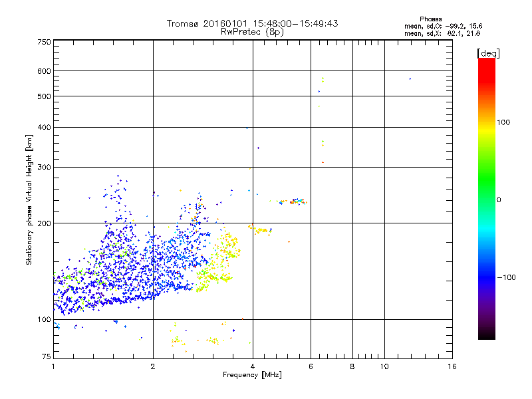Image resolution: width=532 pixels, height=399 pixels.
Task: Click the x-axis tick label '2'
Action: 153,366
